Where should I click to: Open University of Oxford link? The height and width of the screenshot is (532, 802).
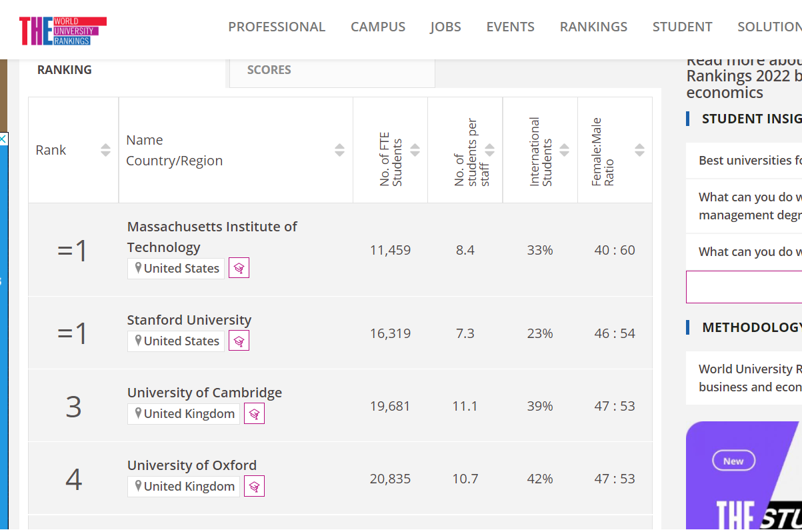coord(192,465)
